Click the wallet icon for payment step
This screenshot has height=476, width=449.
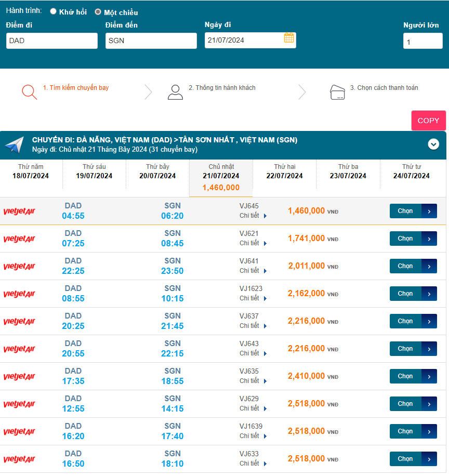338,92
